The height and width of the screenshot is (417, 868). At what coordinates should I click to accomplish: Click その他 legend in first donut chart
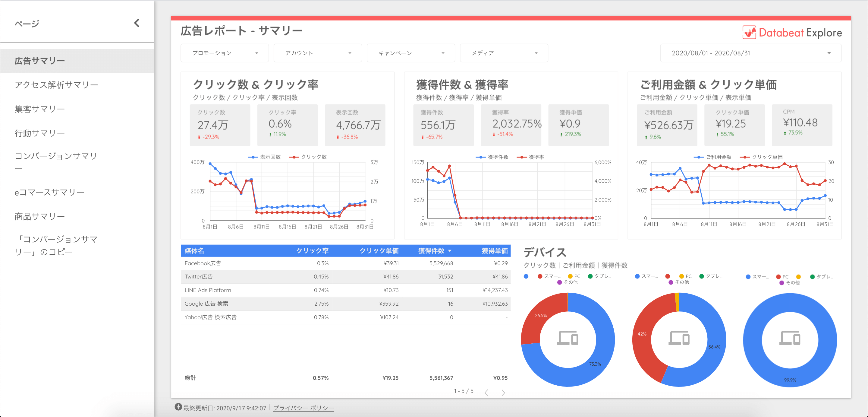(x=568, y=282)
